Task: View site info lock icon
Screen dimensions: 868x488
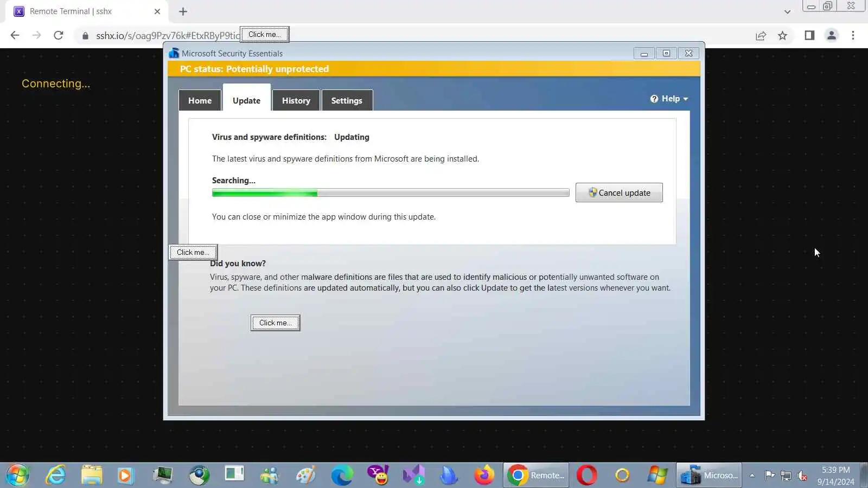Action: [x=85, y=36]
